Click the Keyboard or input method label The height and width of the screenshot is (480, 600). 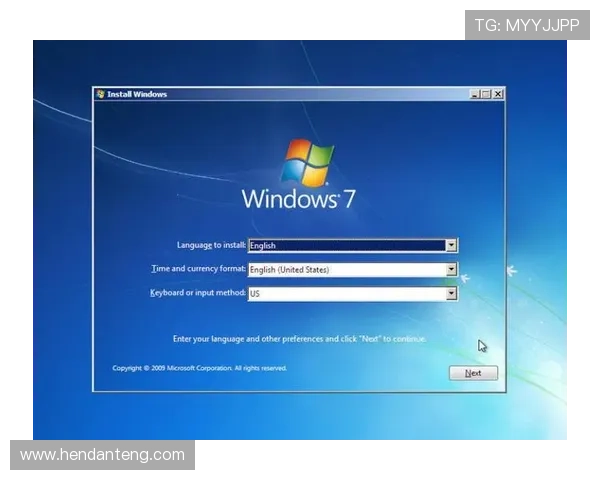198,293
